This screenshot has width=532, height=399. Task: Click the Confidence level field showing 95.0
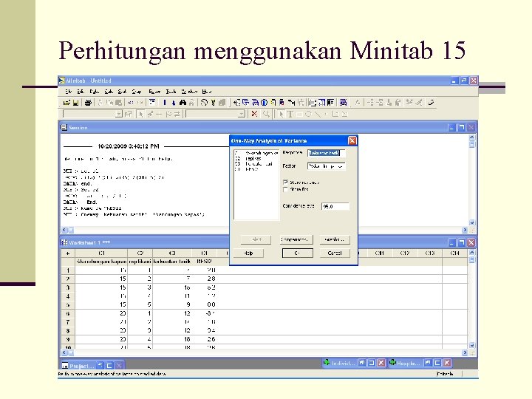[x=335, y=206]
